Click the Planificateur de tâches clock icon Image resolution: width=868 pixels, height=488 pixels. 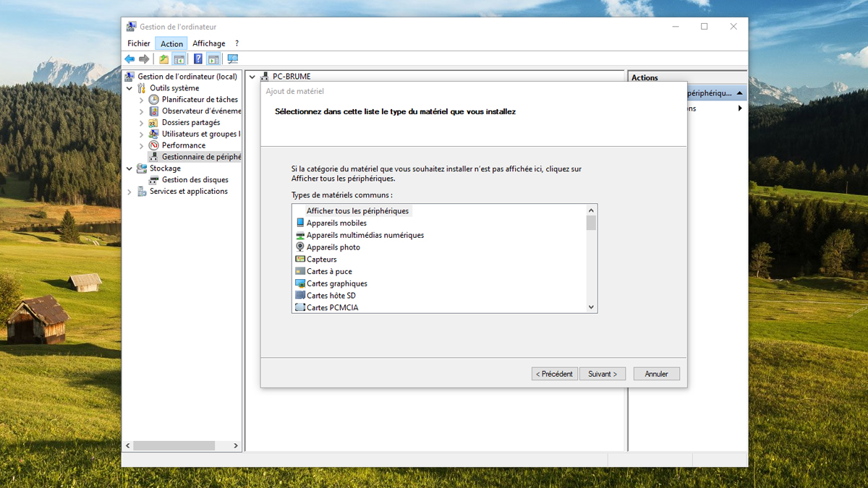[153, 100]
